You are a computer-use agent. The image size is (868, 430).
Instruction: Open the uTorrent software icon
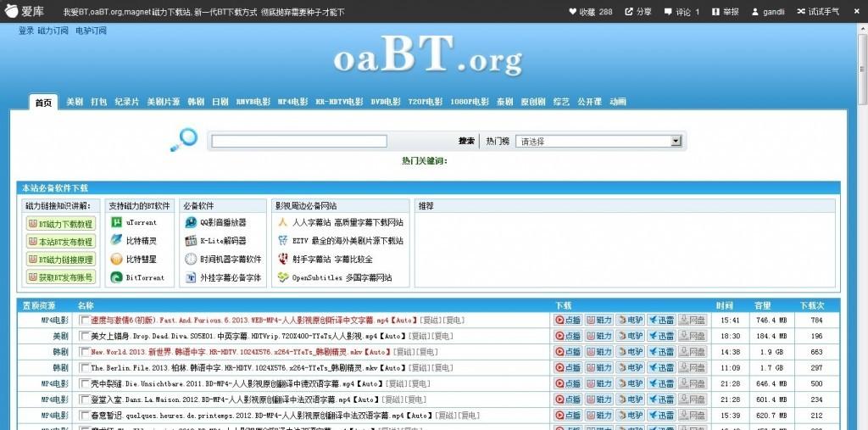pos(116,222)
